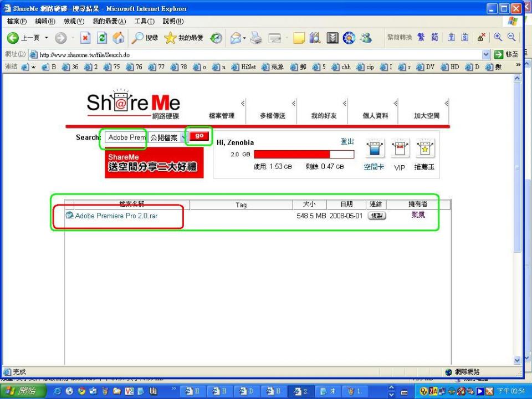Open the 檔案(F) menu
Screen dimensions: 532x399
point(16,22)
